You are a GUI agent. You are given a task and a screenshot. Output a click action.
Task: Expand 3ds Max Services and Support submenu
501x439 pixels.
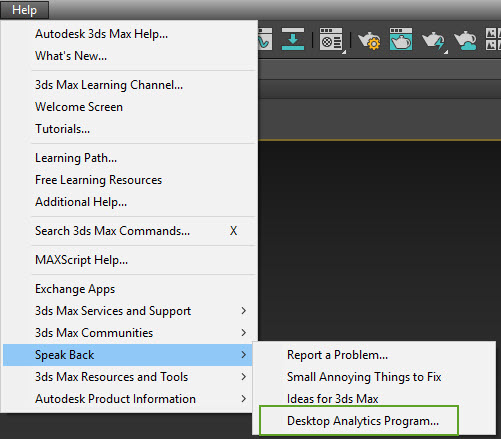click(x=129, y=311)
